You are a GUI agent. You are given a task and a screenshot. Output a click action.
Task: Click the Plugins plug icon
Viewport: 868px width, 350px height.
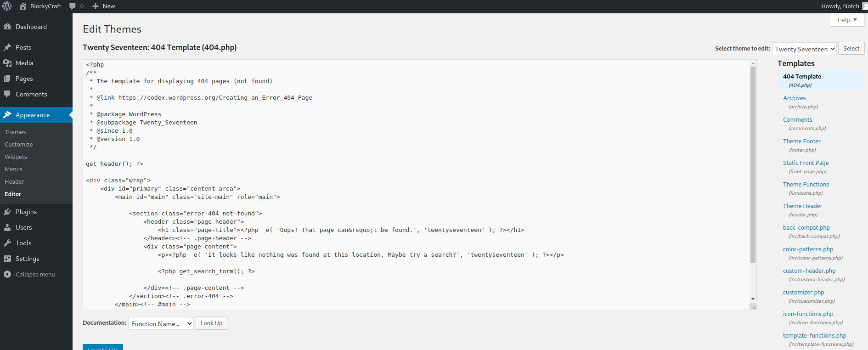click(7, 212)
